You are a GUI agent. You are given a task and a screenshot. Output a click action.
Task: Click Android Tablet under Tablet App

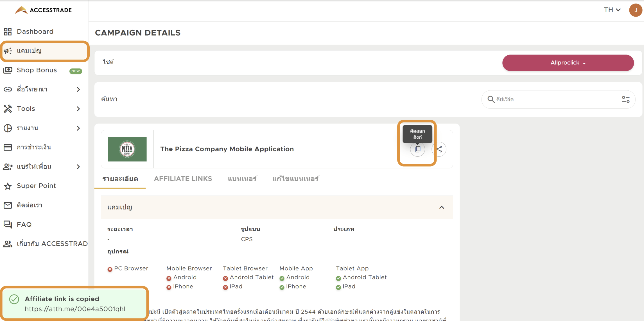coord(361,277)
